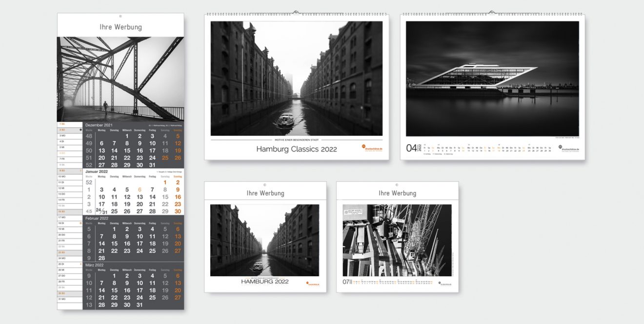644x324 pixels.
Task: Click the Hamburg Classics 2022 title
Action: pos(297,149)
